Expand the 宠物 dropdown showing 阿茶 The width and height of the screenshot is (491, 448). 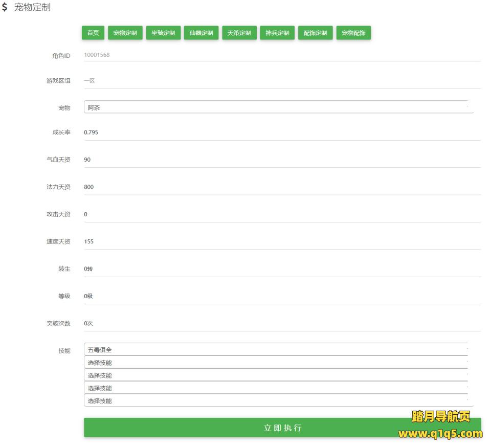[x=278, y=107]
